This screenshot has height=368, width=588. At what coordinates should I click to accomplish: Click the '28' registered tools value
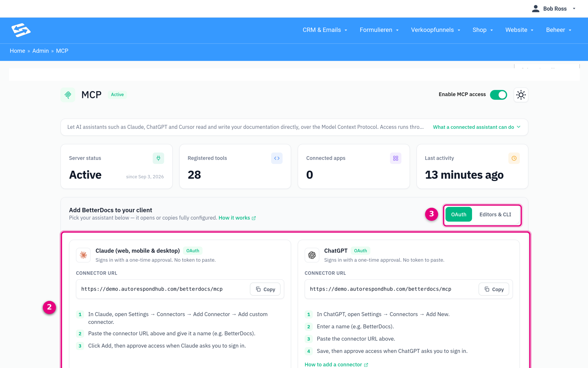pyautogui.click(x=194, y=175)
